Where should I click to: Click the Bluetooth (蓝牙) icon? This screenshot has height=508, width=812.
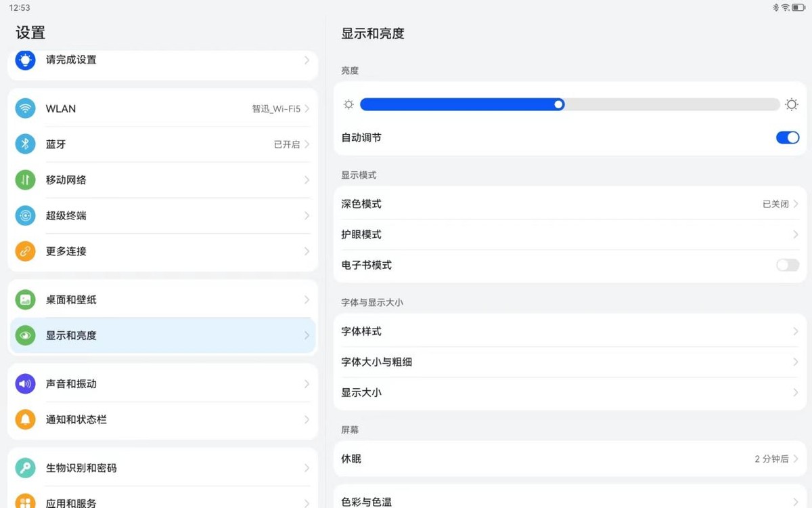click(25, 144)
